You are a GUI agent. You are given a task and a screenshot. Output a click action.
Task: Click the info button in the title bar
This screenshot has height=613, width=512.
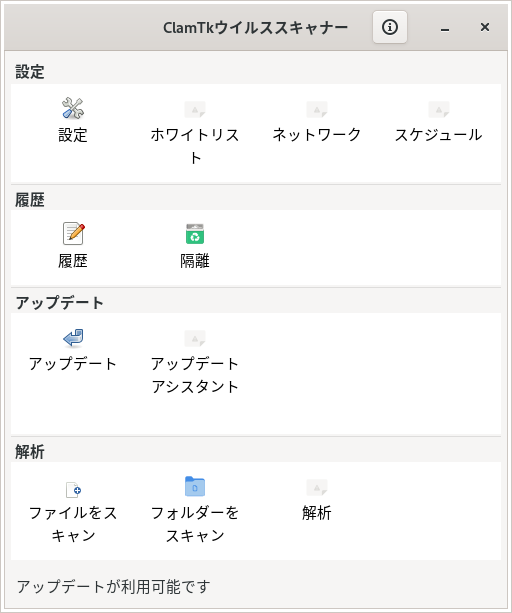390,27
